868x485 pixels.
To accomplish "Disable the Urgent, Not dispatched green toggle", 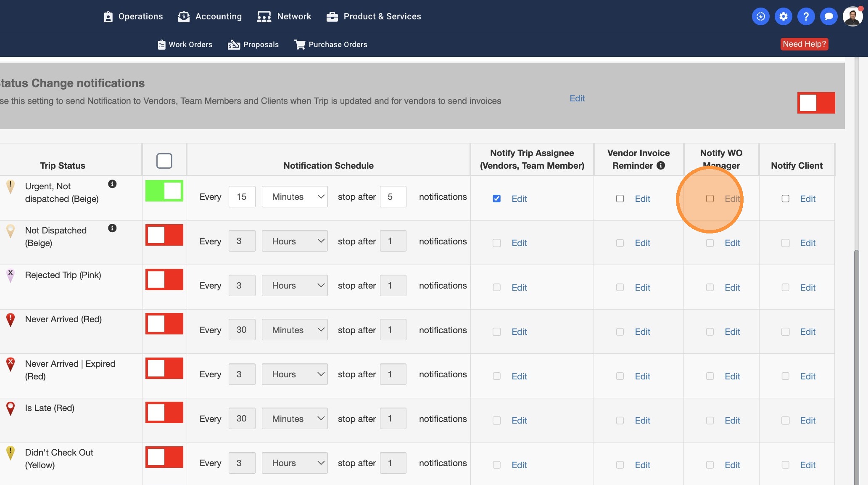I will pyautogui.click(x=164, y=191).
